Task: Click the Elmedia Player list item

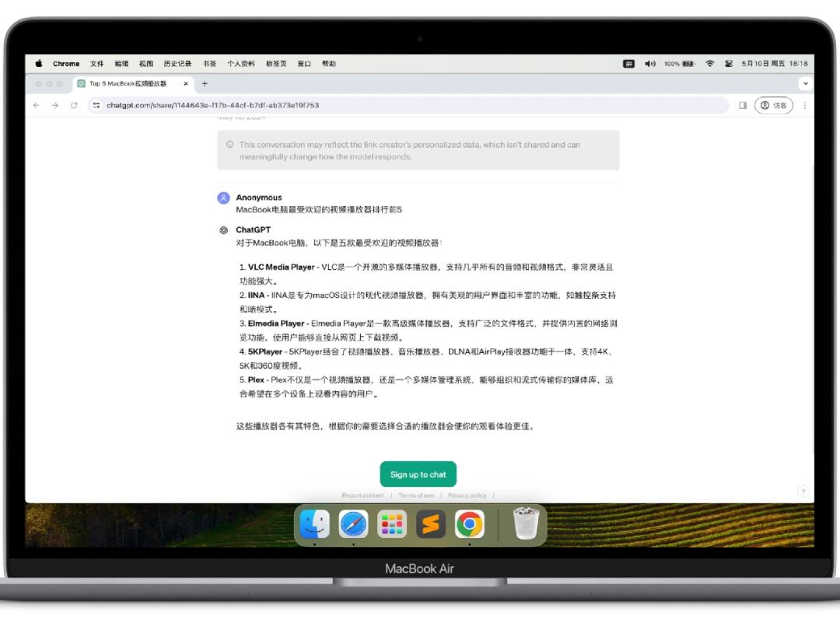Action: click(x=428, y=330)
